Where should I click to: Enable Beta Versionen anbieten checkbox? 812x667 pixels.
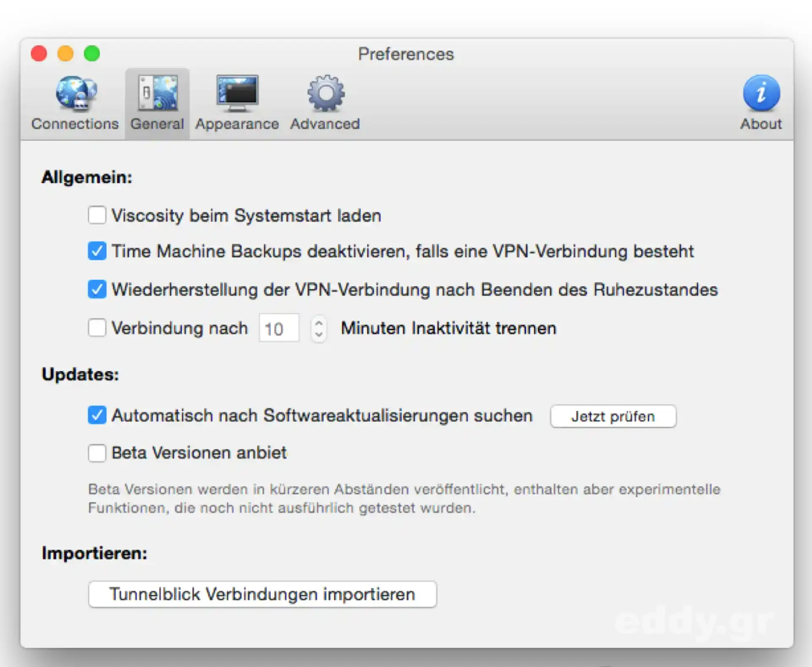(x=97, y=453)
